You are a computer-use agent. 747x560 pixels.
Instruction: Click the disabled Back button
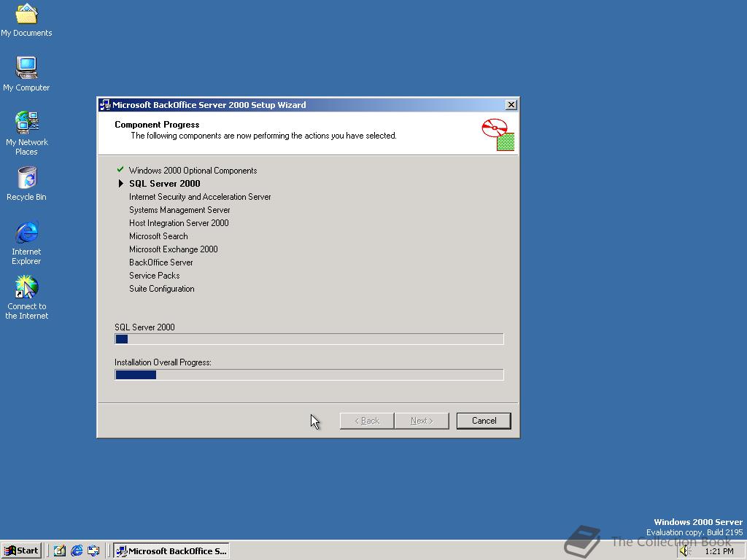(367, 421)
